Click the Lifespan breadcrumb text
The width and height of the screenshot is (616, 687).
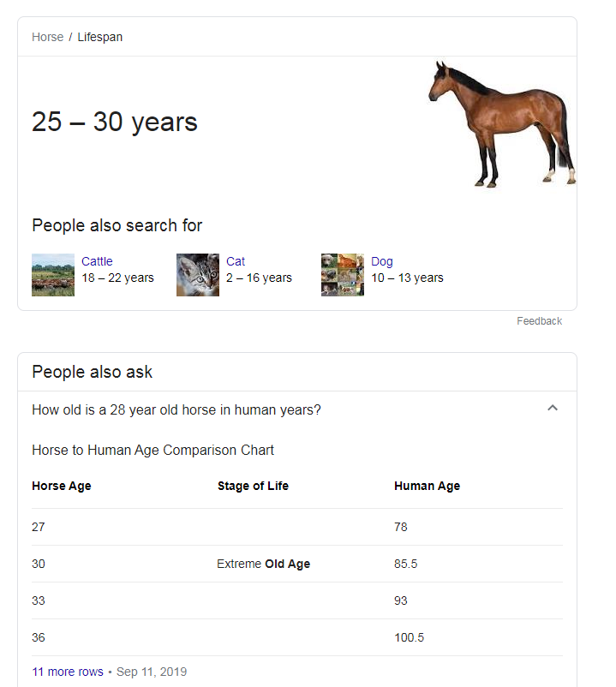tap(100, 37)
